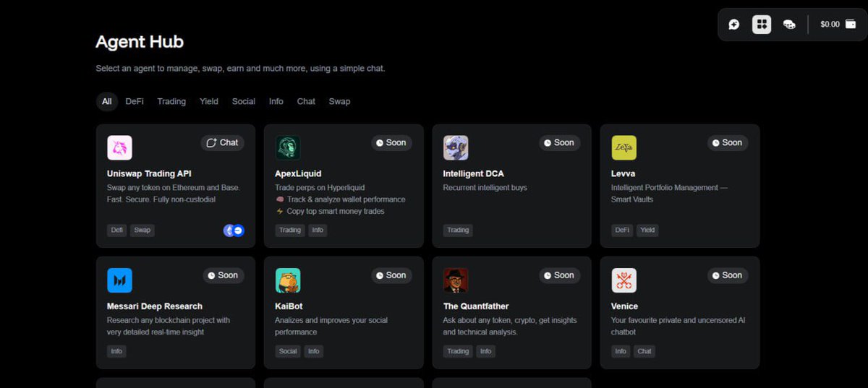Viewport: 868px width, 388px height.
Task: Click the KaiBot avatar icon
Action: [x=288, y=280]
